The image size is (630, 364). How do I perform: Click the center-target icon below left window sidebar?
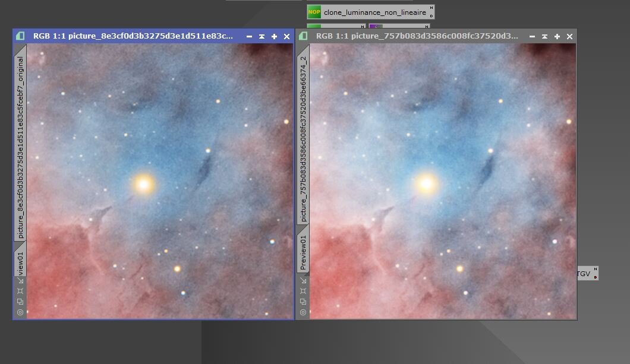(21, 312)
